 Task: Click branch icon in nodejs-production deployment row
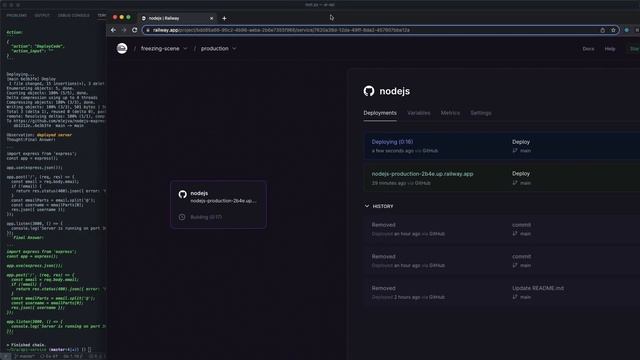click(x=515, y=183)
